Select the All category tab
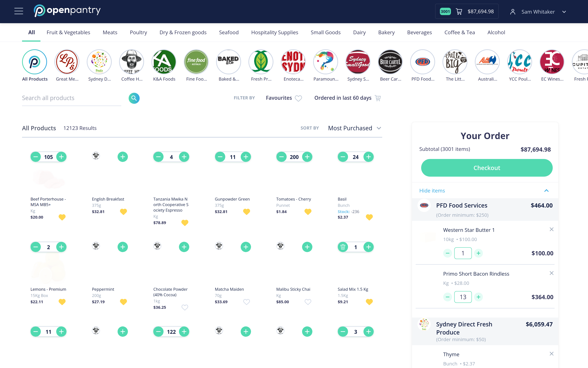The width and height of the screenshot is (588, 368). (31, 32)
